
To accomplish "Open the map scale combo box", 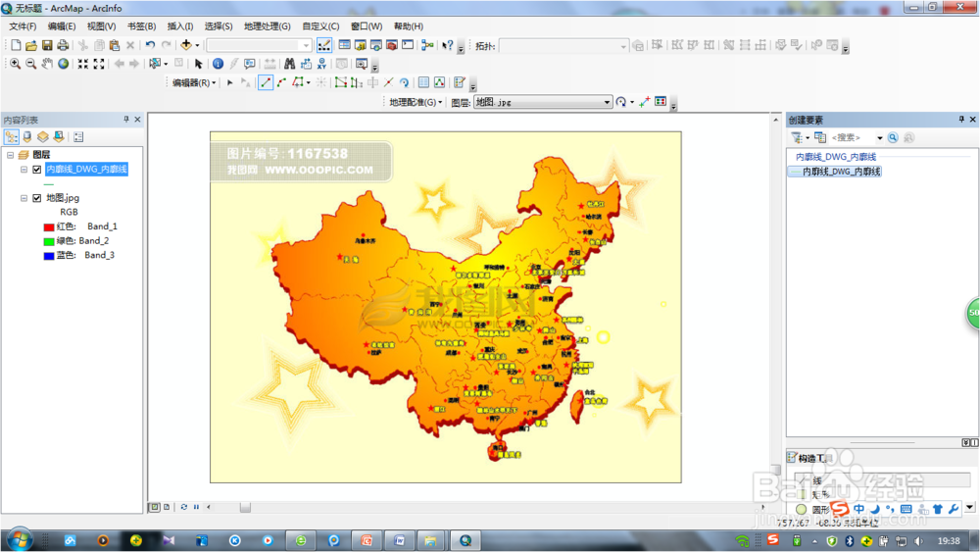I will [259, 45].
